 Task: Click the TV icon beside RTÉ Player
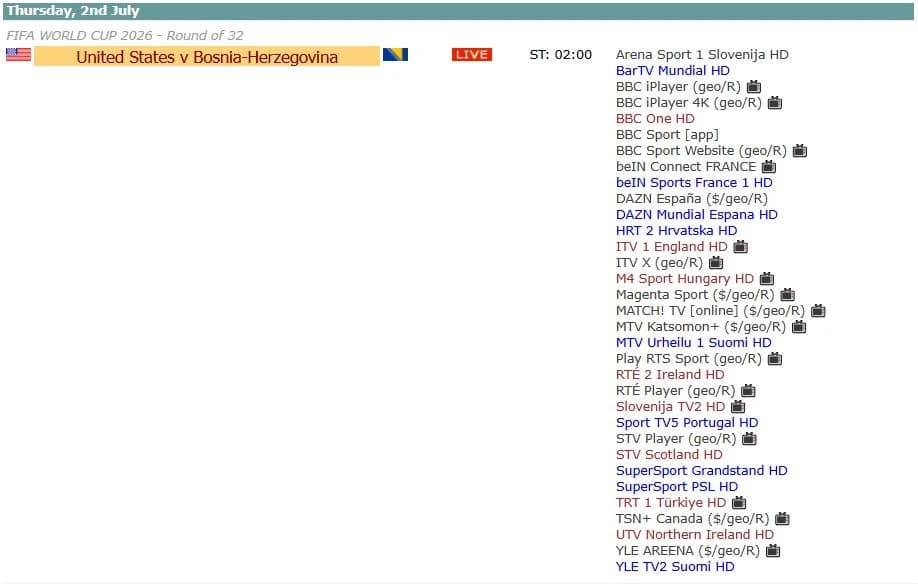click(x=748, y=390)
